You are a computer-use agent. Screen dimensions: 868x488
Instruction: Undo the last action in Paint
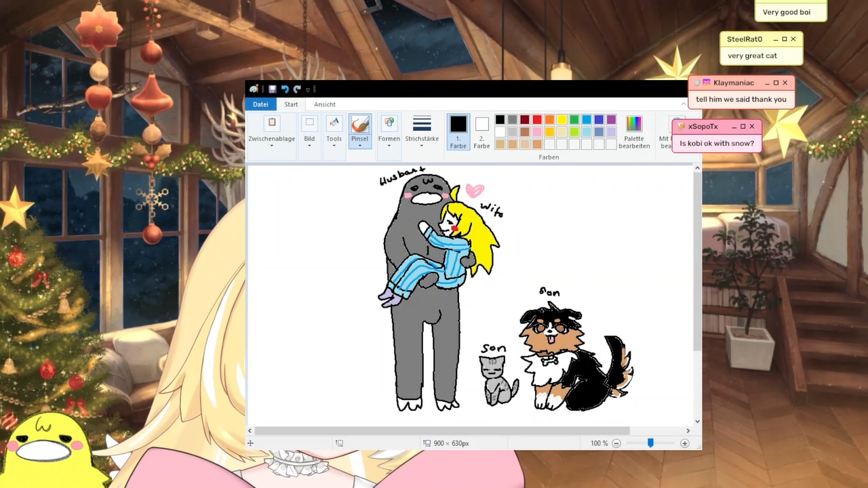(x=285, y=89)
